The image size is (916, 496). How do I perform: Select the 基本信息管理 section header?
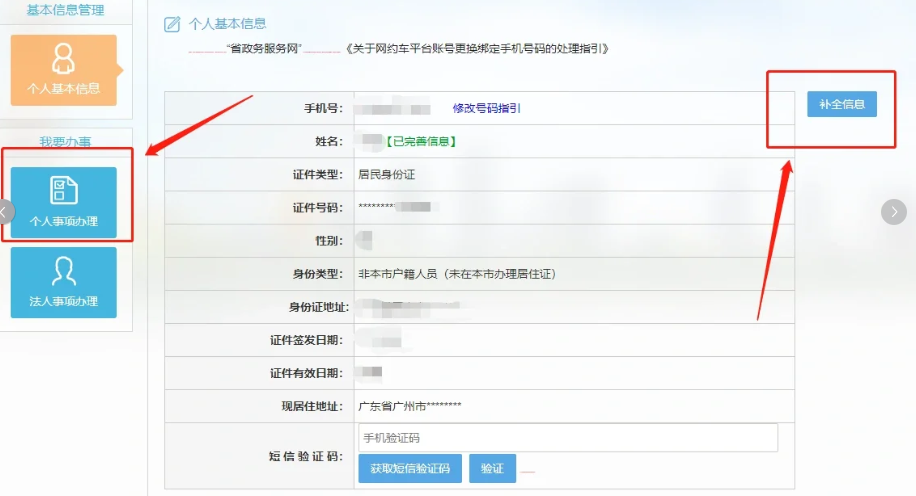coord(64,9)
